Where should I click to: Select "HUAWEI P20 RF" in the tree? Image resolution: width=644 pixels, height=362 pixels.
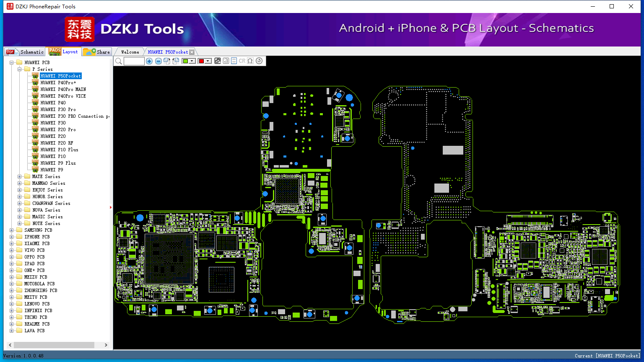click(57, 143)
